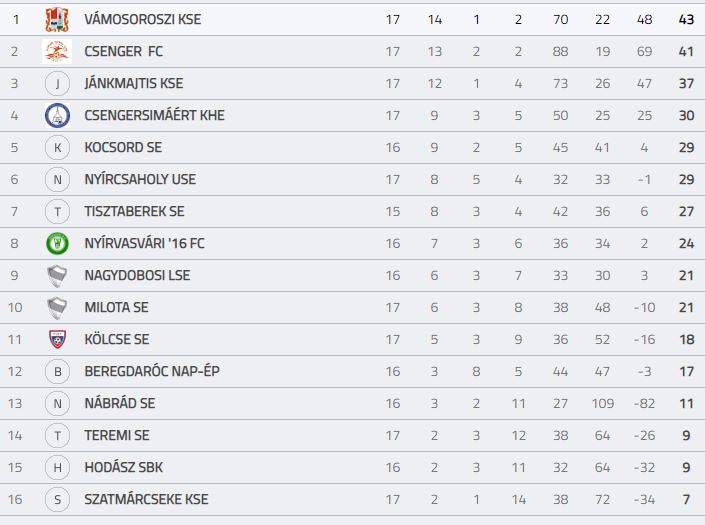Click the H circle icon beside Hodász SBK

pos(58,467)
